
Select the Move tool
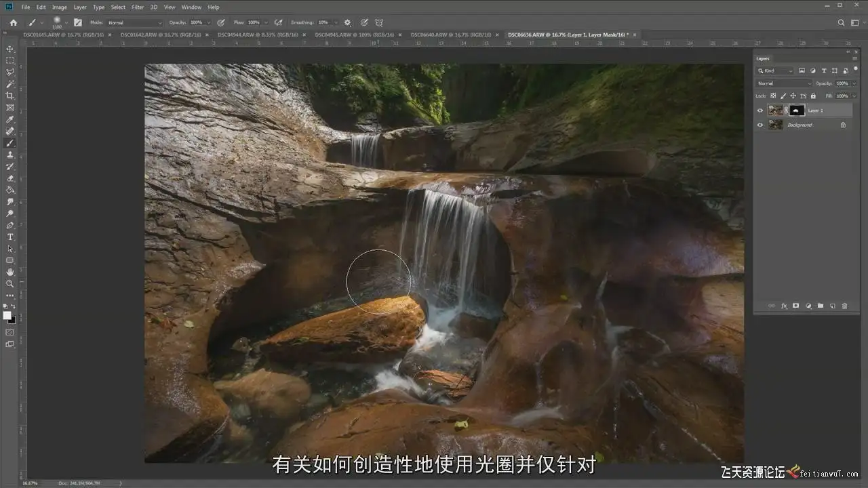[x=10, y=49]
